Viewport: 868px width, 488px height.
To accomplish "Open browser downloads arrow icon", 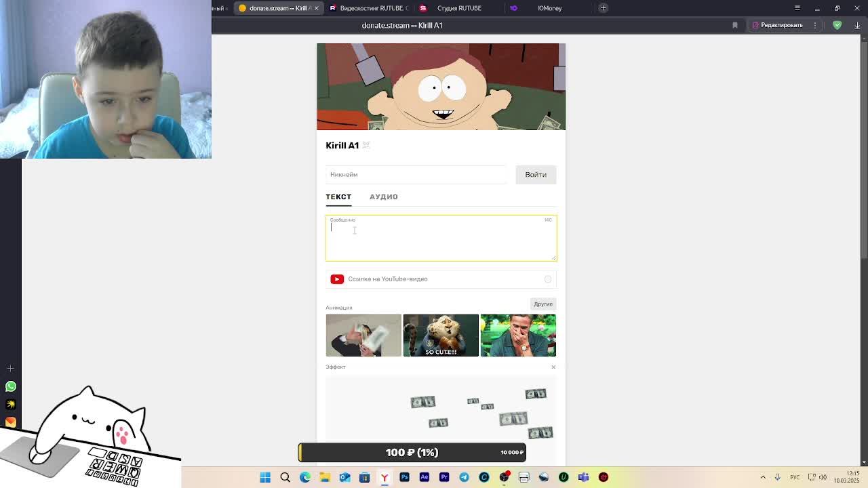I will [x=857, y=25].
